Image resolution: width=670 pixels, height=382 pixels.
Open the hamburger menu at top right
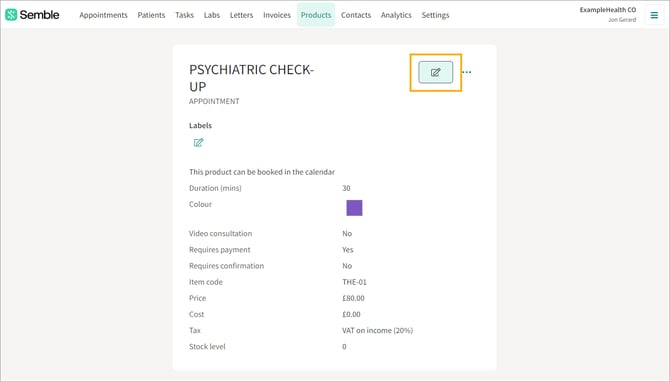coord(654,15)
